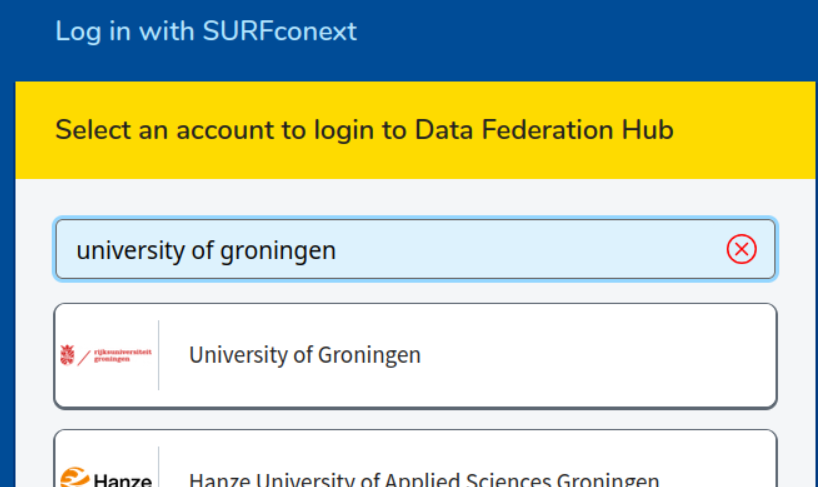Click the red 'rijksuniversiteit groningen' wordmark

click(123, 356)
